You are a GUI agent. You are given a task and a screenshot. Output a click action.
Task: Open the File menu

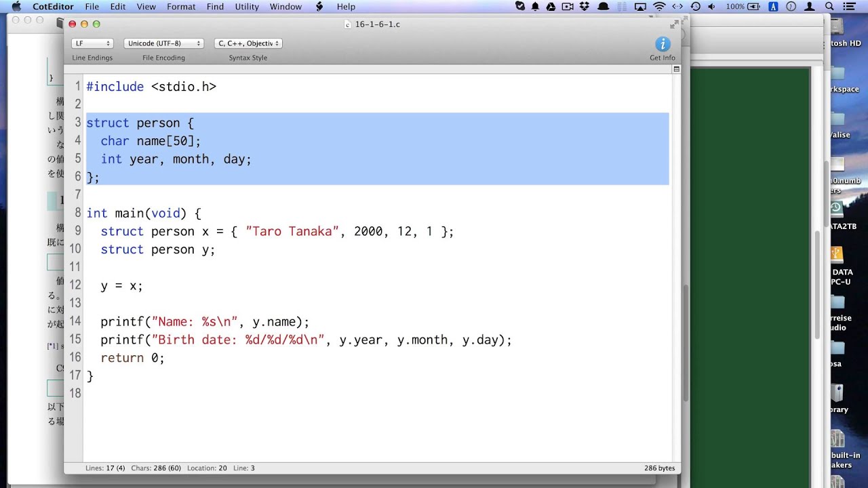92,6
